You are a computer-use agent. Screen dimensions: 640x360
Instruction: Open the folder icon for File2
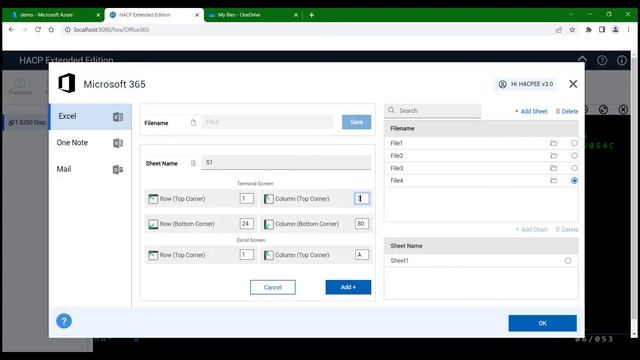553,156
